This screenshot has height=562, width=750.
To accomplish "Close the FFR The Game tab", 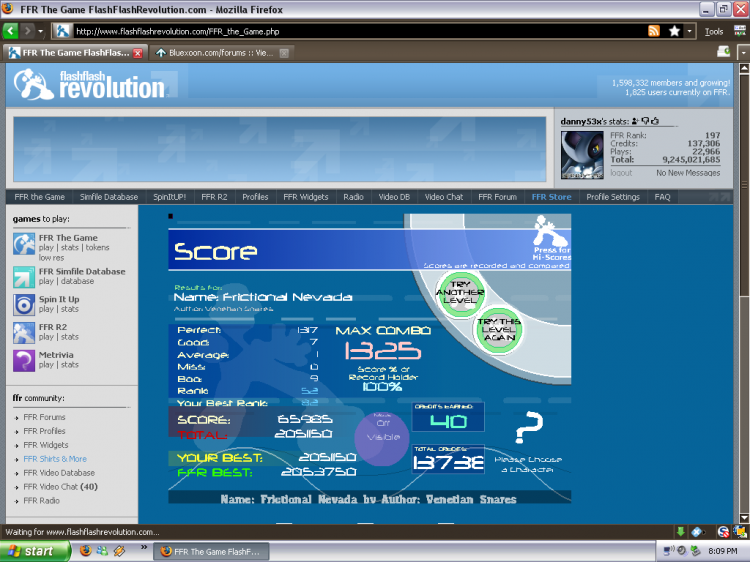I will coord(138,53).
